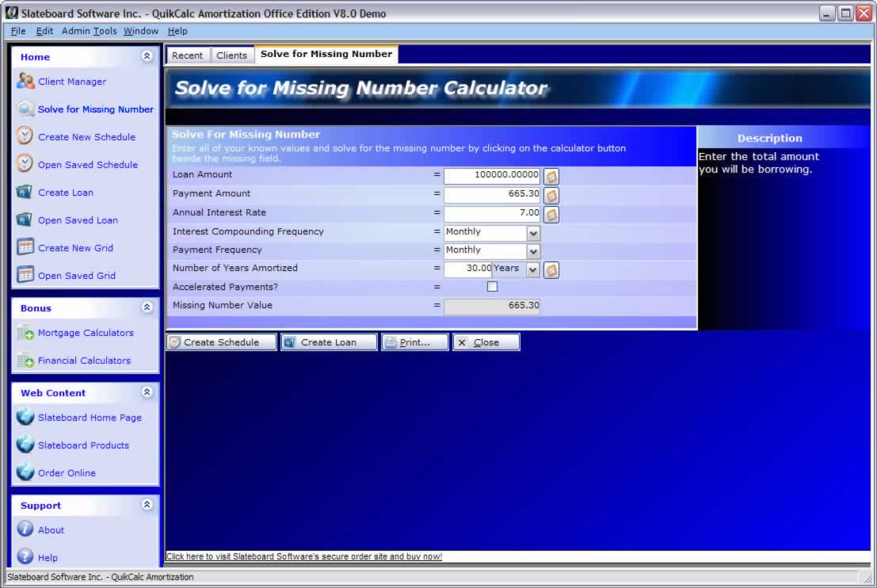Enable the Accelerated Payments checkbox
Image resolution: width=877 pixels, height=588 pixels.
click(492, 287)
